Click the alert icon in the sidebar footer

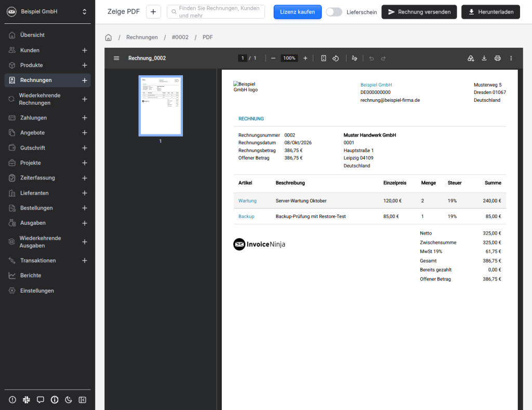point(12,400)
